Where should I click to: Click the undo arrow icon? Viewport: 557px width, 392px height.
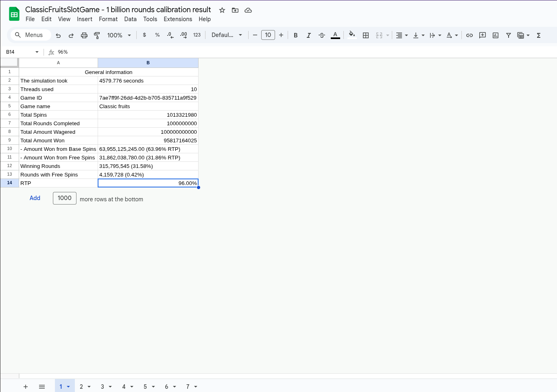click(x=58, y=35)
